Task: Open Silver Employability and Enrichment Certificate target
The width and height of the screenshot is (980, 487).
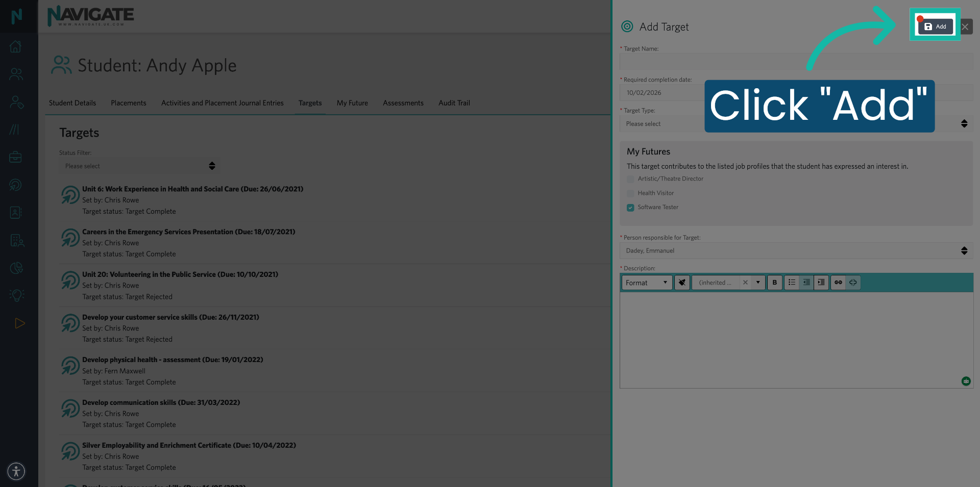Action: (189, 446)
